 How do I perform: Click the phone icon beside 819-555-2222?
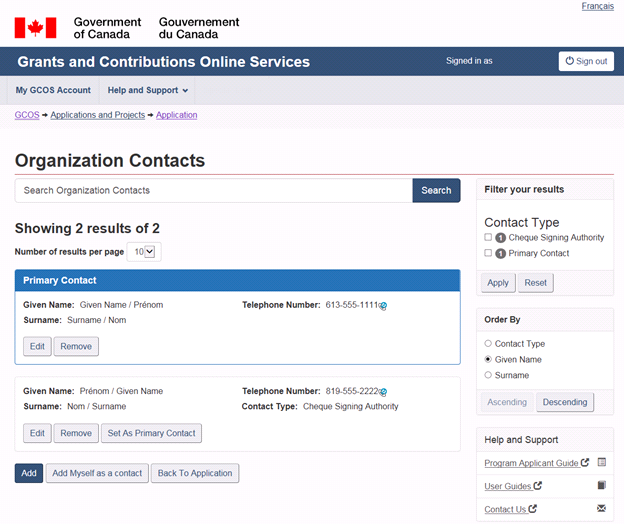383,393
